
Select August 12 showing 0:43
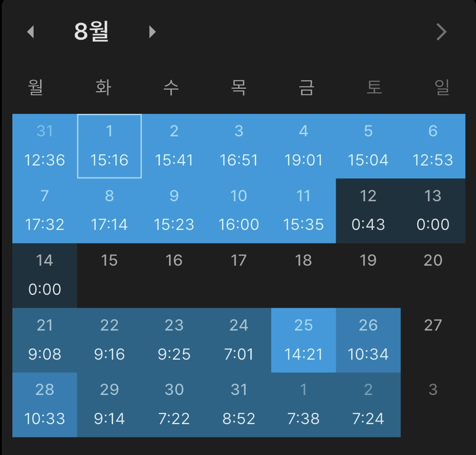368,211
